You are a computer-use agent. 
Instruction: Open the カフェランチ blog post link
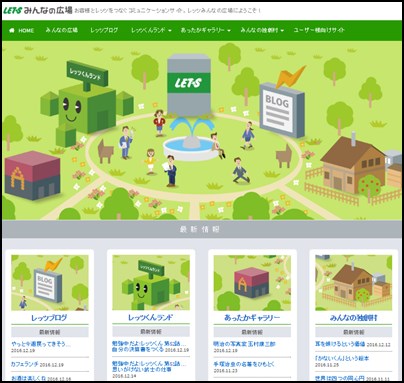point(25,364)
